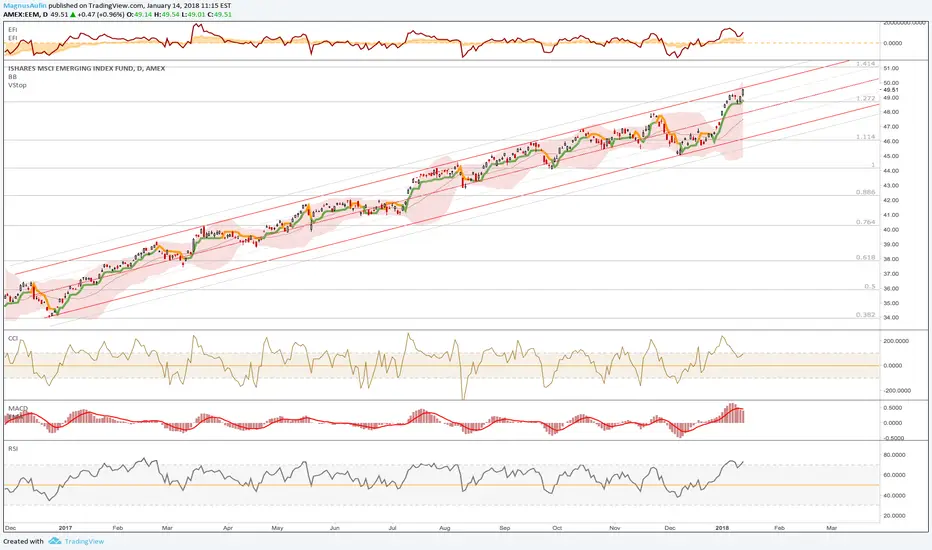Screen dimensions: 932x550
Task: Click the 34.00 price axis label
Action: 891,318
